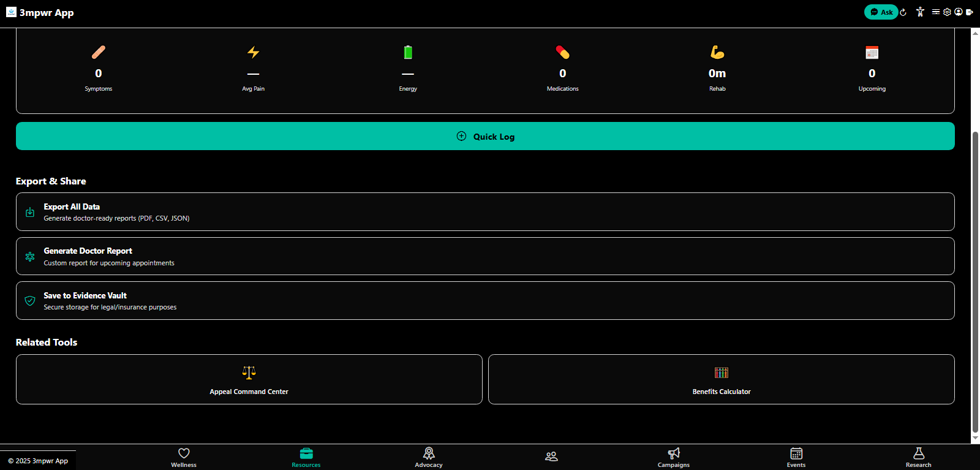This screenshot has height=470, width=980.
Task: Select the Upcoming calendar icon
Action: click(872, 52)
